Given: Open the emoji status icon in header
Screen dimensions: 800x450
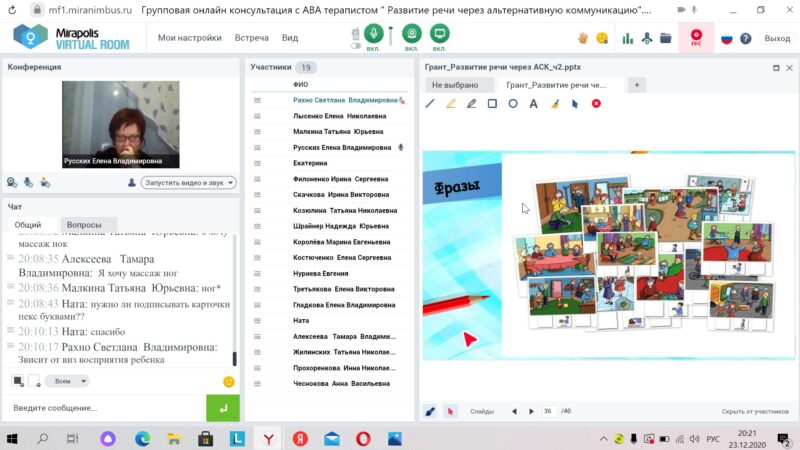Looking at the screenshot, I should point(602,38).
